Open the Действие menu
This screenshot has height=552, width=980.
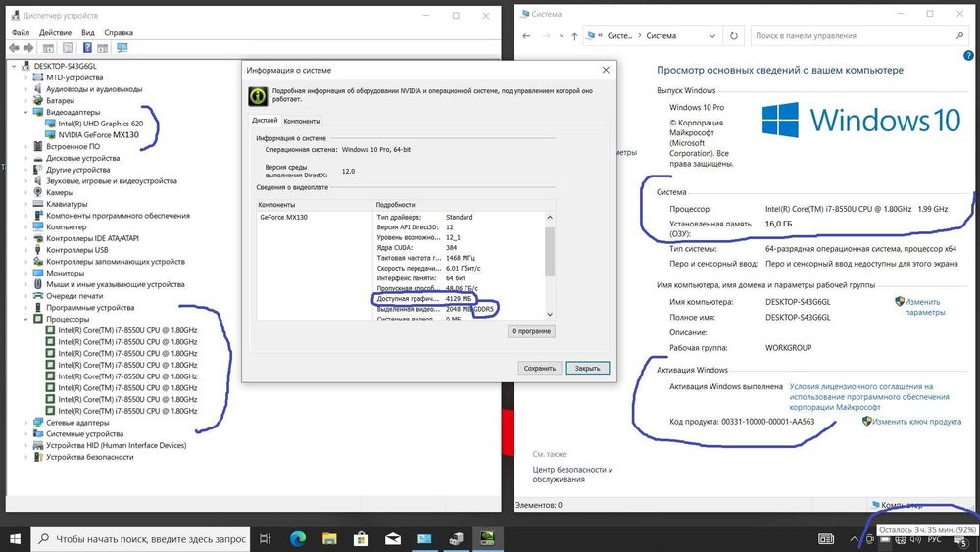(55, 32)
